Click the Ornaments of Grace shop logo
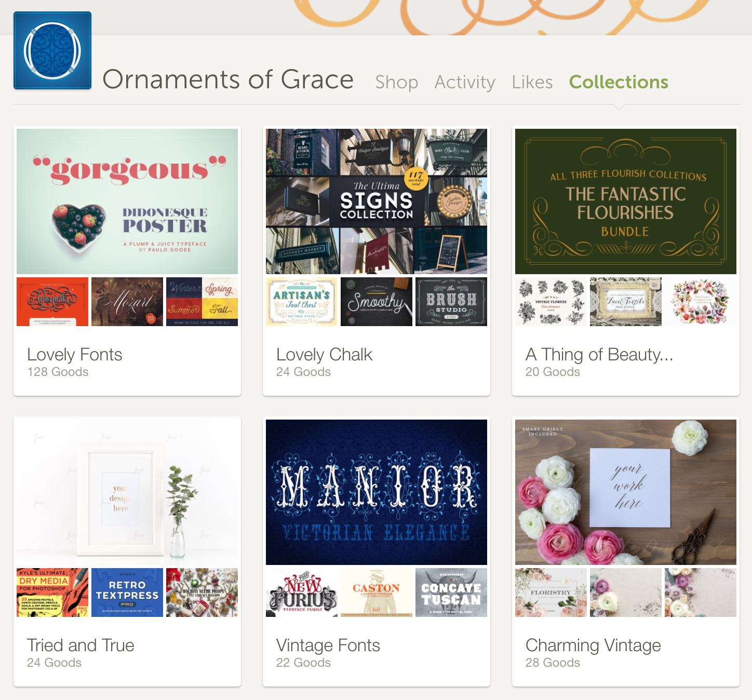Screen dimensions: 752x700 click(52, 50)
